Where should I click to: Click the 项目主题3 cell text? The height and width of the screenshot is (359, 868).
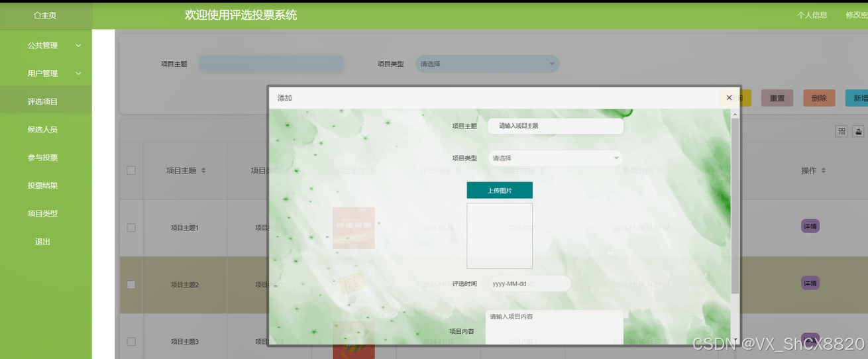coord(185,342)
